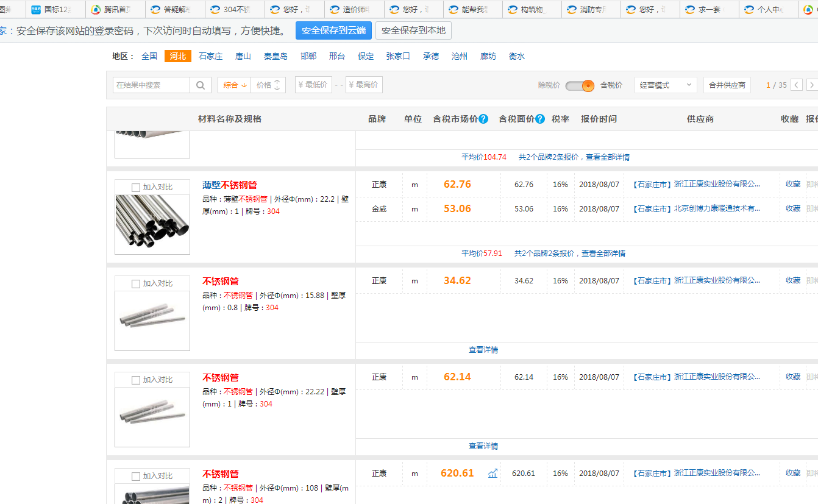The image size is (818, 504).
Task: Open supplier 浙江正康 in the 62.76 row
Action: (x=717, y=184)
